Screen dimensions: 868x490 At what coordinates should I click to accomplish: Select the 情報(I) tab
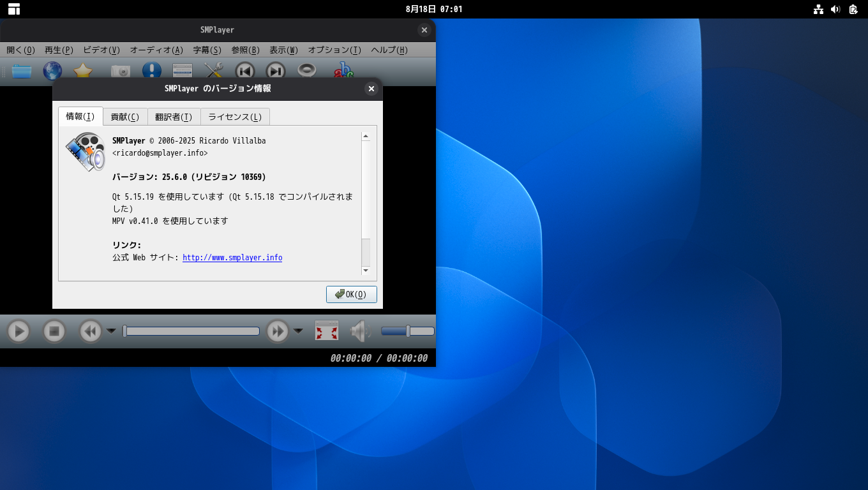click(x=80, y=116)
